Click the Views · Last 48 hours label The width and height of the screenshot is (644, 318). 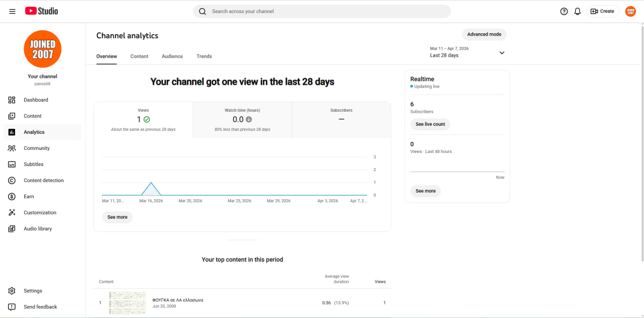coord(431,151)
